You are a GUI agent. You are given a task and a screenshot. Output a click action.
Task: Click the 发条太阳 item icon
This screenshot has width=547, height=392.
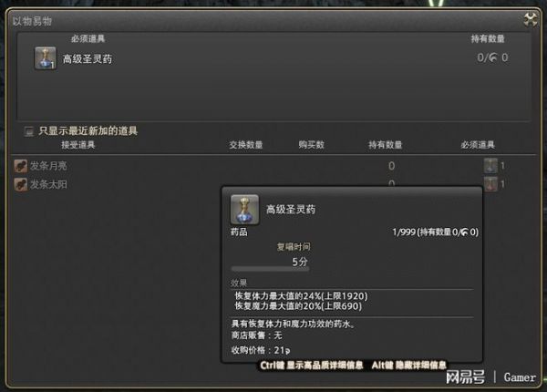coord(21,184)
